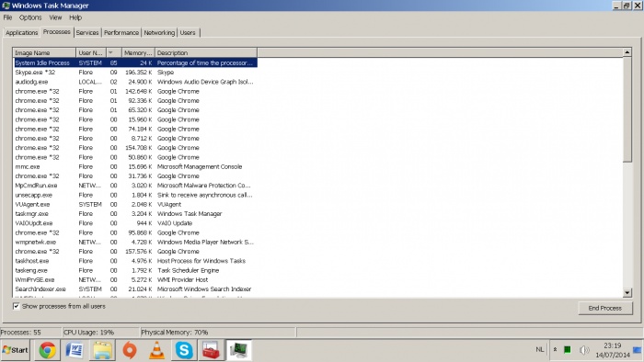Click the 23:19 clock in the tray

click(613, 345)
